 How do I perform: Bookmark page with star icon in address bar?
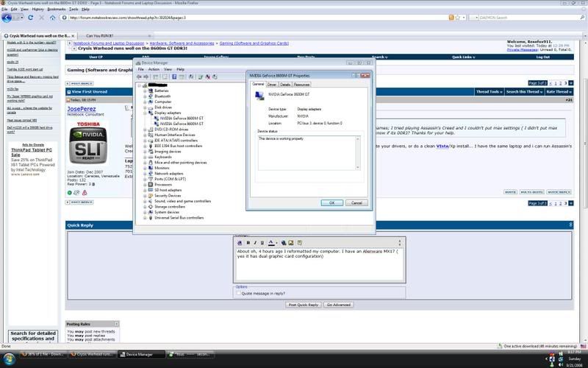pyautogui.click(x=457, y=18)
